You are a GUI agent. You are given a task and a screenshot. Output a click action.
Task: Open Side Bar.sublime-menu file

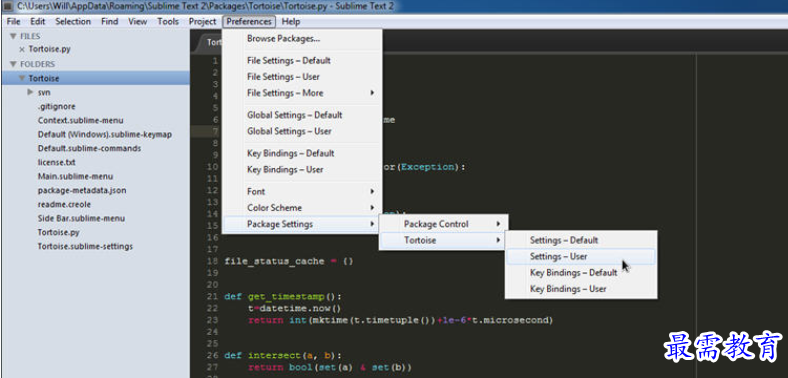(x=81, y=219)
